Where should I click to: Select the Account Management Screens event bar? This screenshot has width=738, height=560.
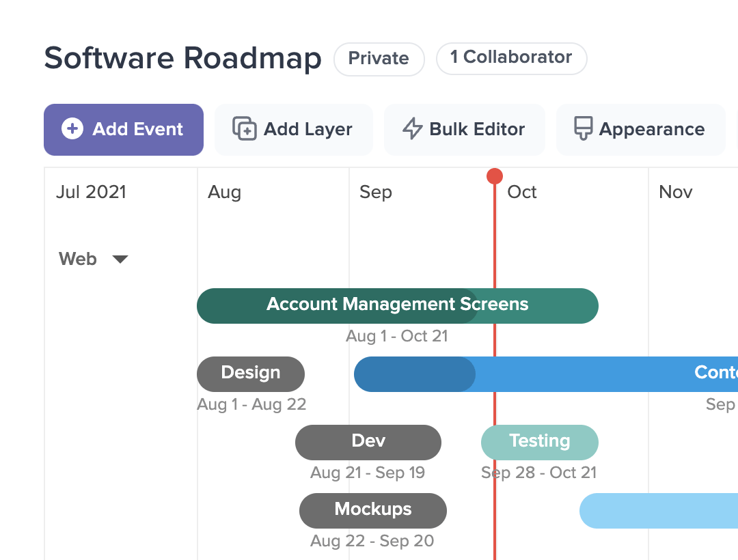coord(397,305)
